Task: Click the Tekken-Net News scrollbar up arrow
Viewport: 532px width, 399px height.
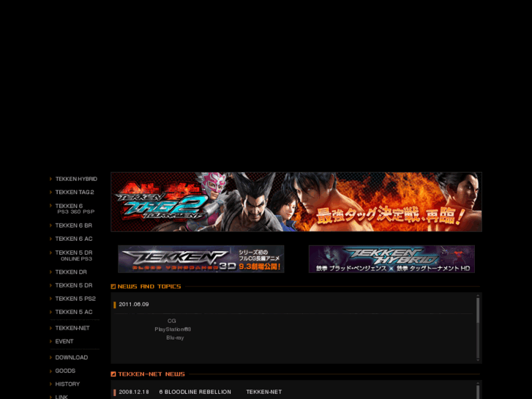Action: click(478, 384)
